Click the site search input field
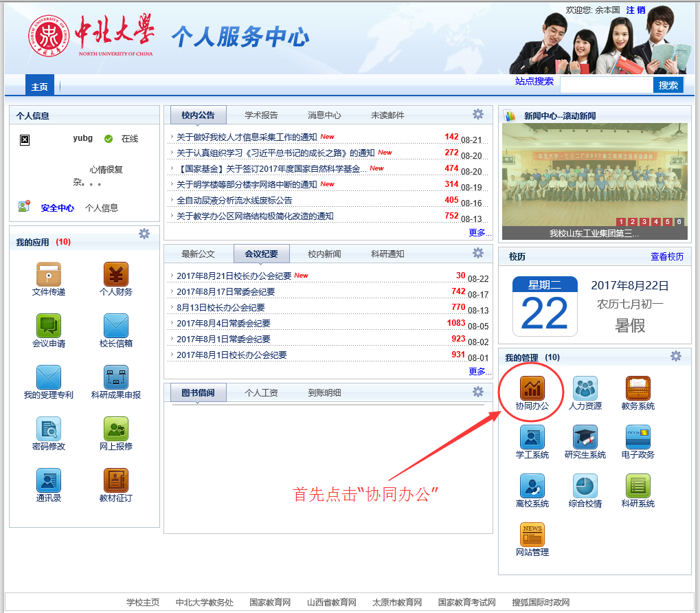This screenshot has height=613, width=700. (606, 85)
